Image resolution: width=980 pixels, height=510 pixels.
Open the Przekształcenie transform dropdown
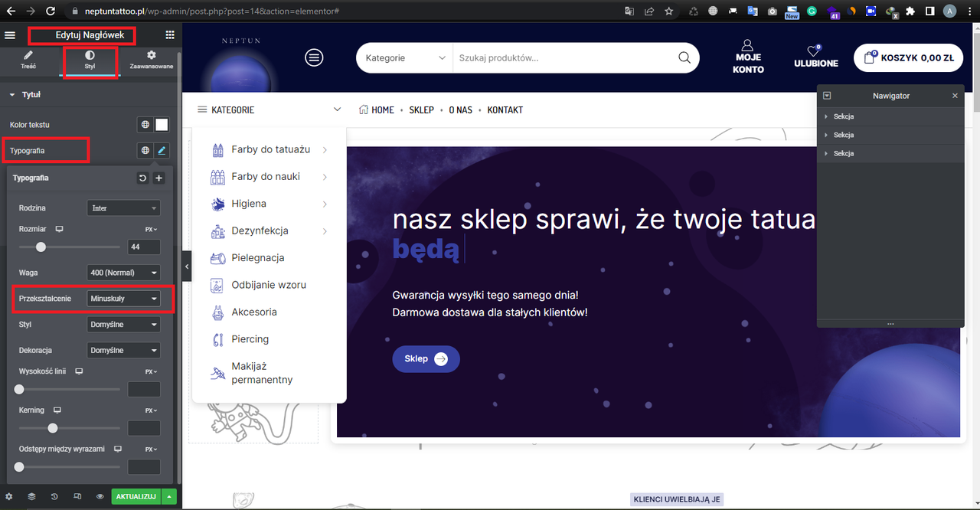[123, 299]
